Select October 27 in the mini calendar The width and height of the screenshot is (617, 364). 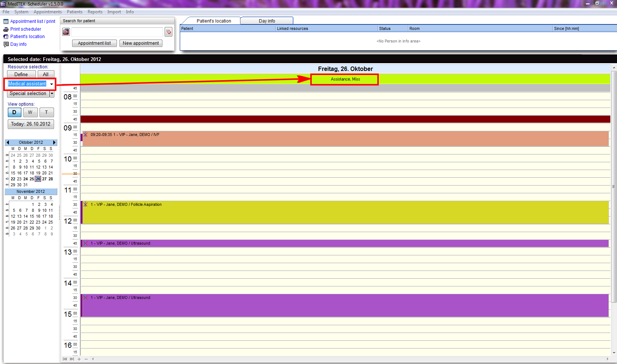[44, 179]
